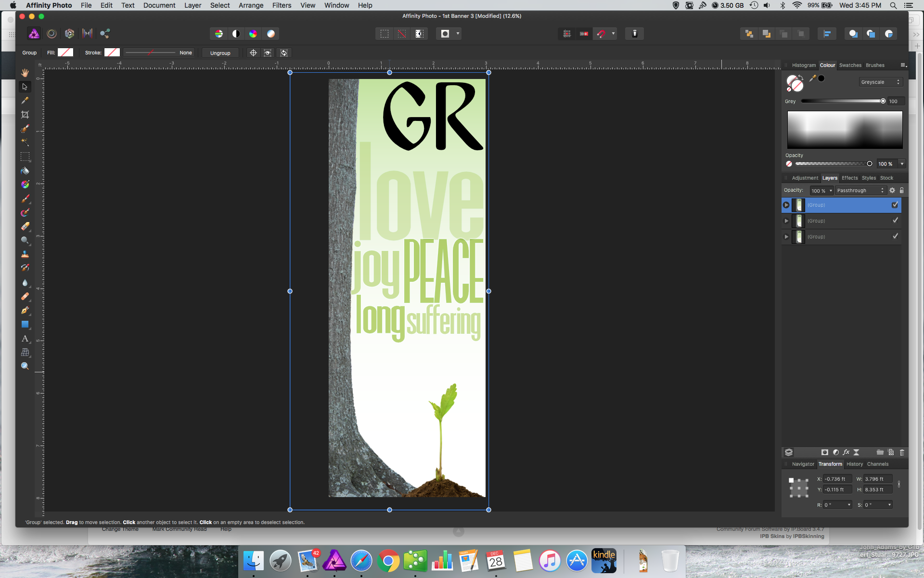The image size is (924, 578).
Task: Select the Crop tool
Action: [25, 115]
